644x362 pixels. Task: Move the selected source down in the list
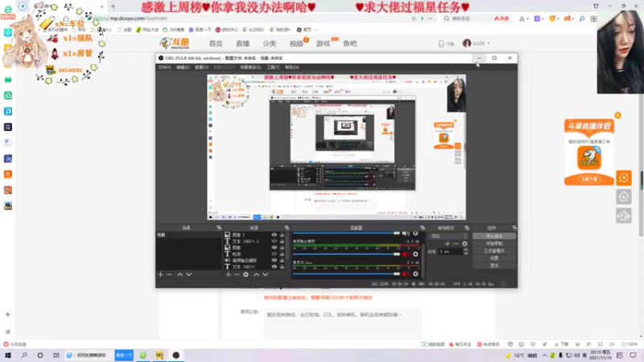[x=266, y=274]
